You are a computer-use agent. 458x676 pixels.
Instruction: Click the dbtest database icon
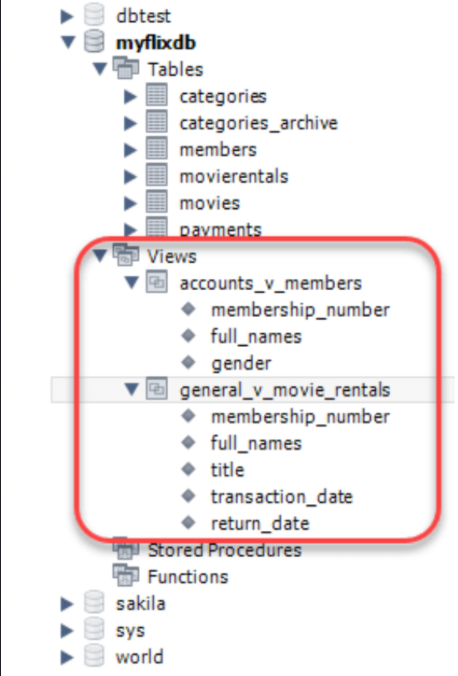tap(94, 15)
